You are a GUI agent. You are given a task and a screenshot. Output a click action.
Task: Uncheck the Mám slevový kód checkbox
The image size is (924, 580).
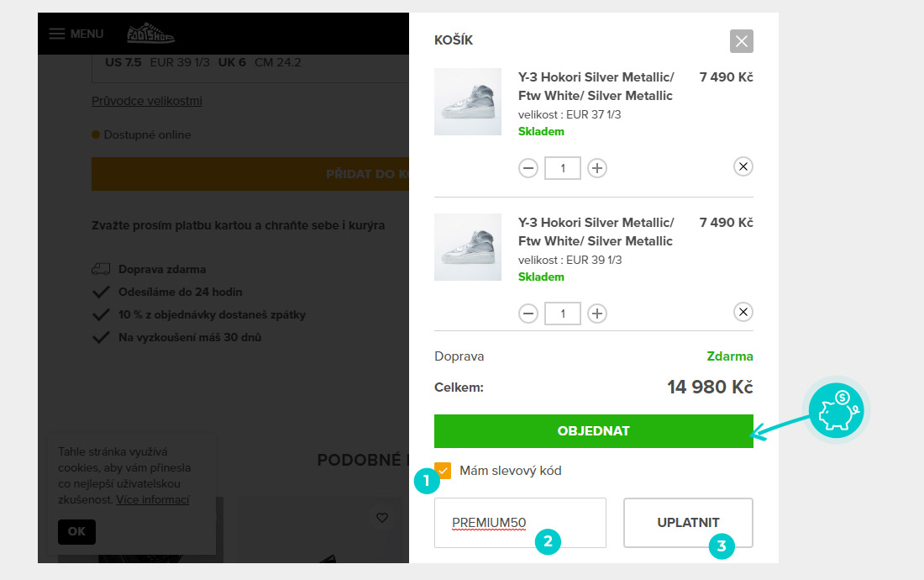point(443,471)
